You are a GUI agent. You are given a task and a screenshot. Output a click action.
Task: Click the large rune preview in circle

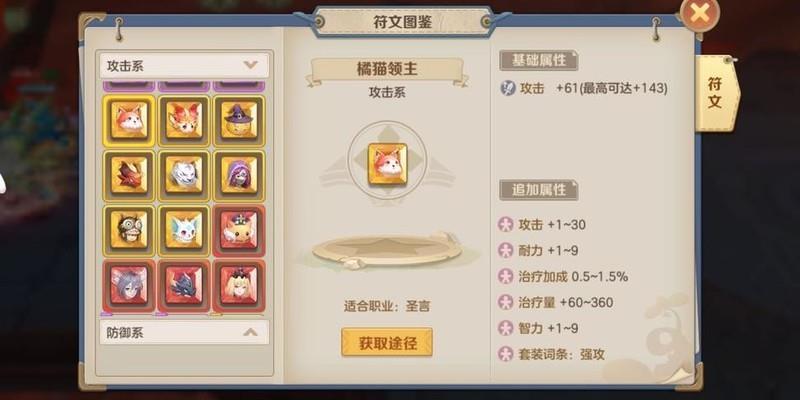[x=388, y=164]
